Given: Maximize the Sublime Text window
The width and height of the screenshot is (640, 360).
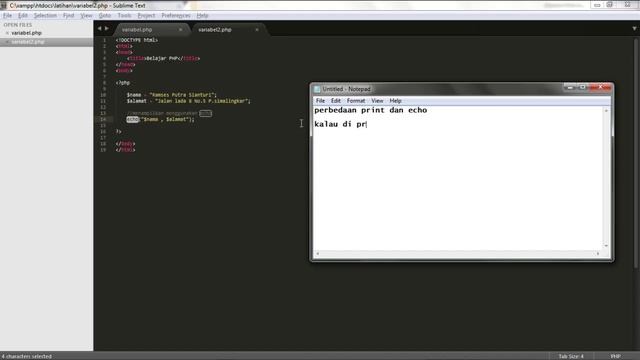Looking at the screenshot, I should tap(610, 5).
